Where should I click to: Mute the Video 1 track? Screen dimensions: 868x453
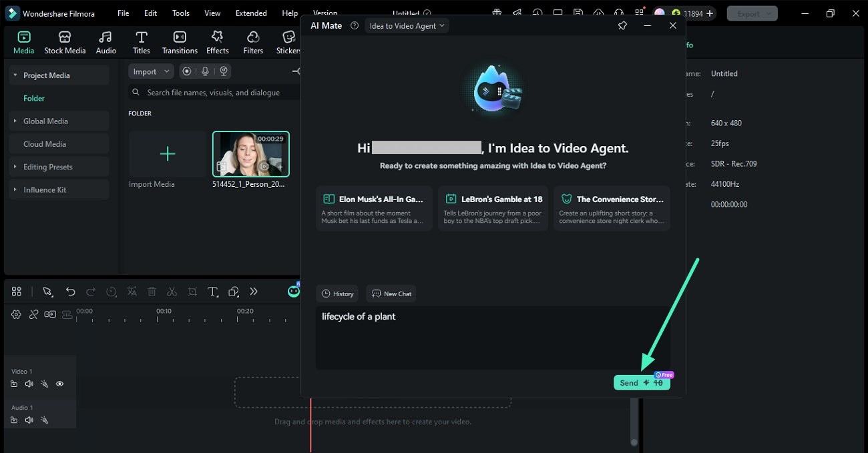[x=29, y=384]
